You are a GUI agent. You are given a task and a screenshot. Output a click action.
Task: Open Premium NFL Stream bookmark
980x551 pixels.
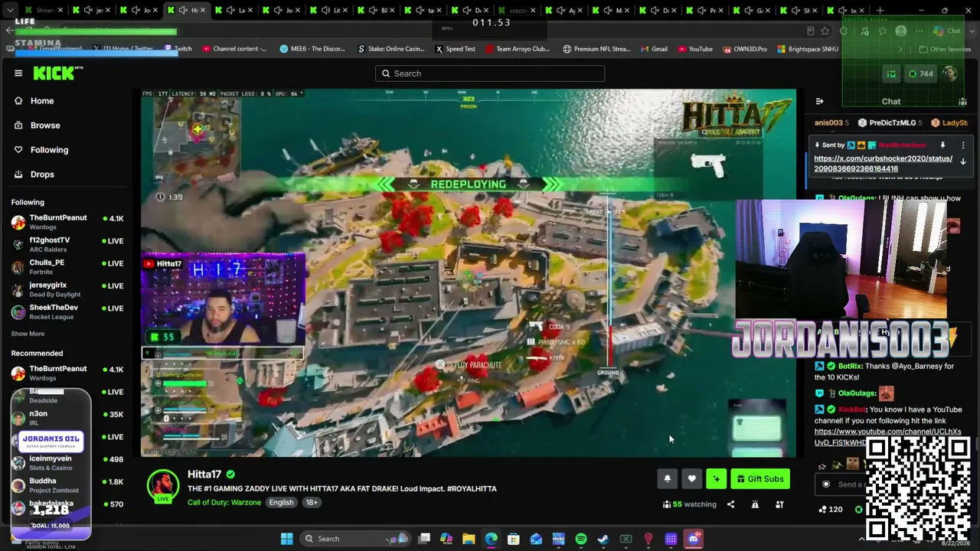597,49
